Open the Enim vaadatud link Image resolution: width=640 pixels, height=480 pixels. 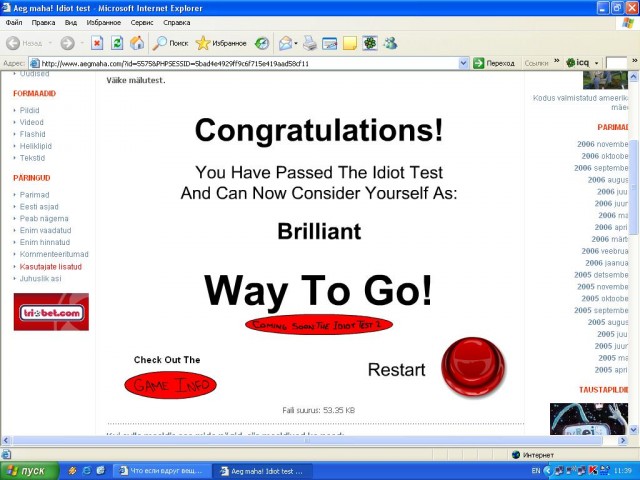pyautogui.click(x=45, y=230)
